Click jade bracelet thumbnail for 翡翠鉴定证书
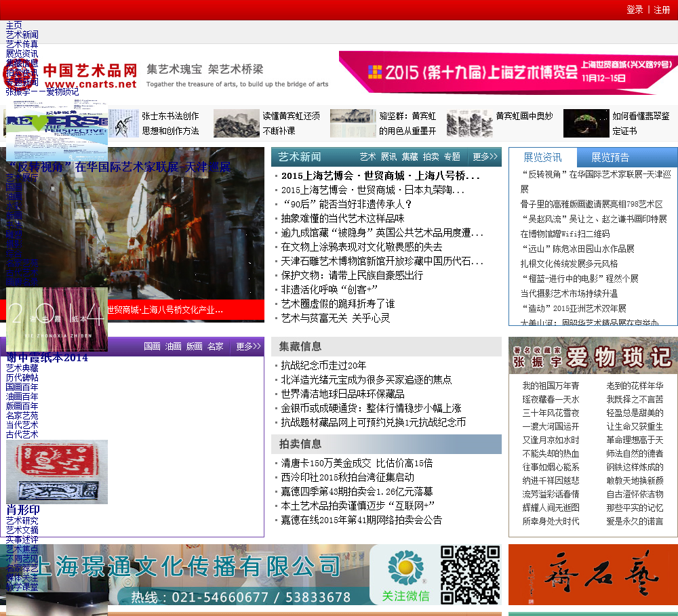The width and height of the screenshot is (678, 616). click(586, 123)
